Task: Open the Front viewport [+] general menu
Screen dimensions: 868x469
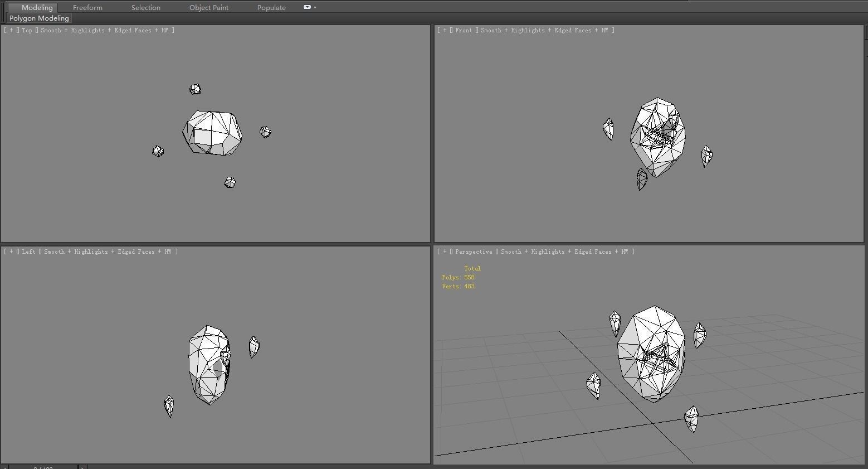Action: tap(445, 30)
